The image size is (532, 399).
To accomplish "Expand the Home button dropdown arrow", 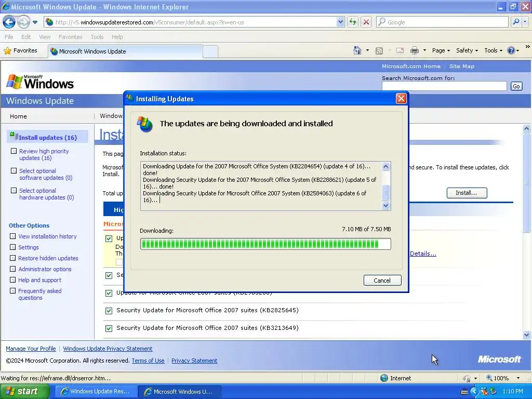I will click(367, 50).
